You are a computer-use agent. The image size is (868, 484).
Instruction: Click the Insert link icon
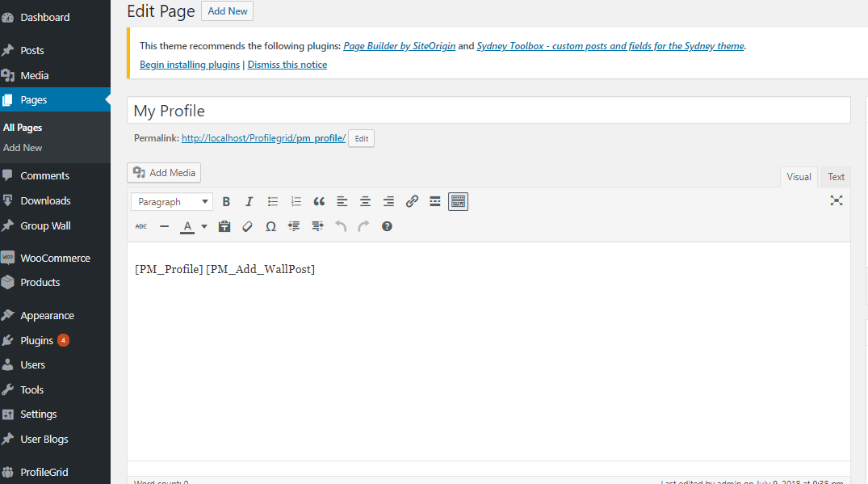click(x=412, y=201)
